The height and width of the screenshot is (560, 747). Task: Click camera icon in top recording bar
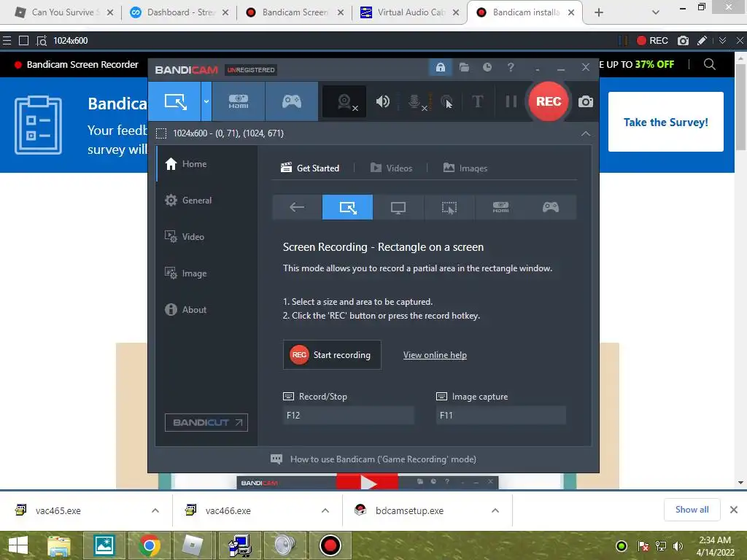(x=683, y=41)
